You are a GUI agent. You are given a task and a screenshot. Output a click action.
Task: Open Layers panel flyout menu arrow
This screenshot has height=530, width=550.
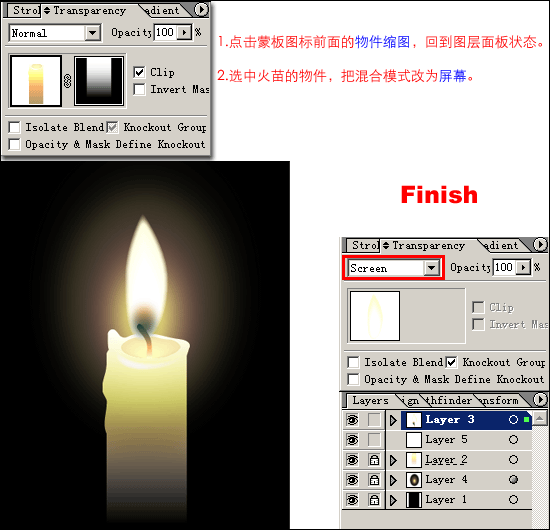pyautogui.click(x=540, y=400)
